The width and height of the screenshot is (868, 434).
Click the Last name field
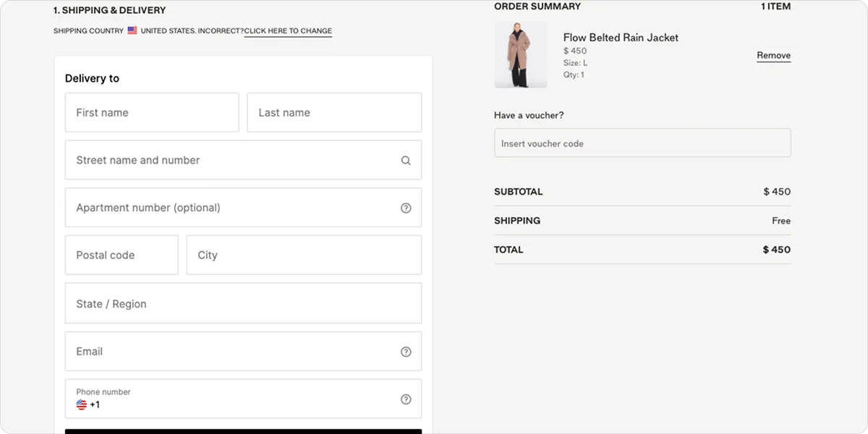[x=334, y=112]
